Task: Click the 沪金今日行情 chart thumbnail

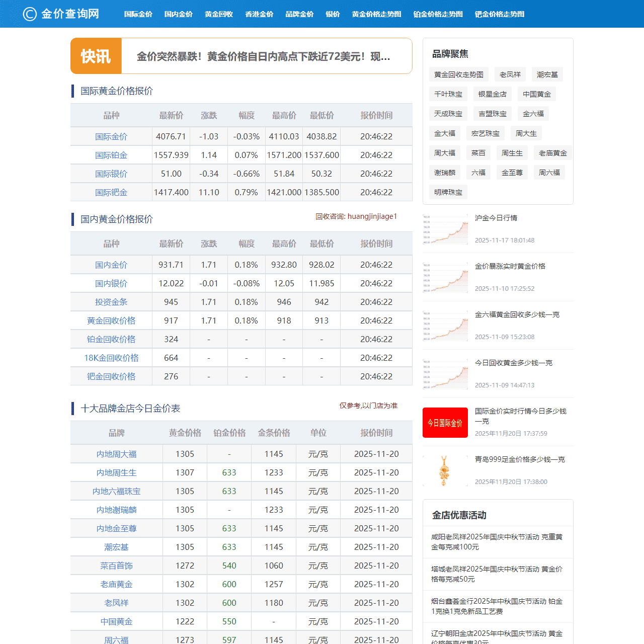Action: pos(445,229)
